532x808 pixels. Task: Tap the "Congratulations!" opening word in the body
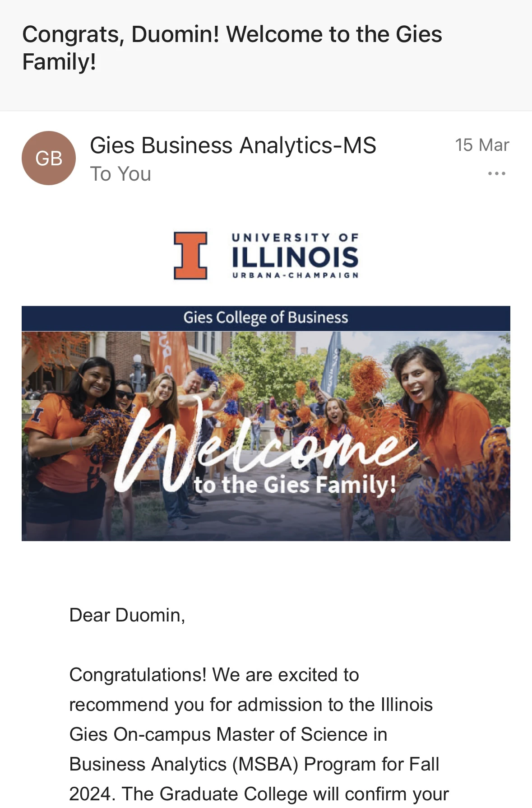(x=138, y=675)
